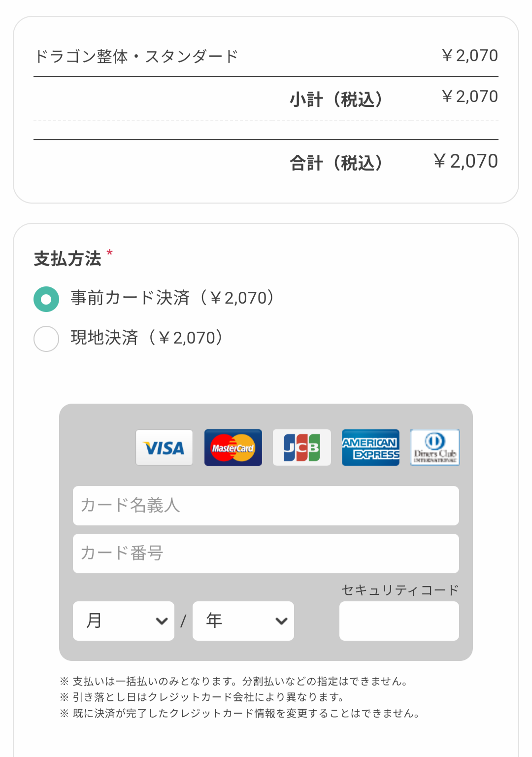Click the セキュリティコード label
The height and width of the screenshot is (757, 532).
click(400, 590)
